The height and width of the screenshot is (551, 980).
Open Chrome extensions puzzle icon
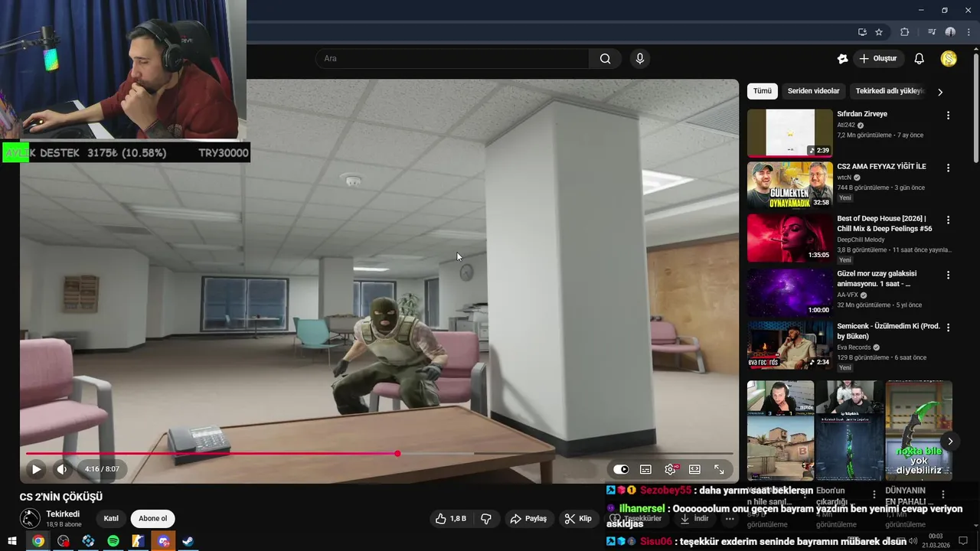(904, 32)
